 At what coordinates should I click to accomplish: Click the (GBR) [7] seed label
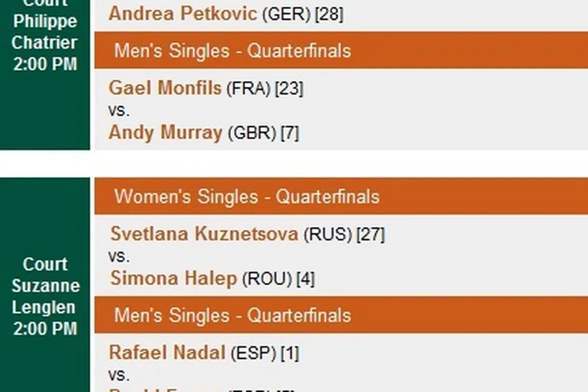(x=263, y=133)
